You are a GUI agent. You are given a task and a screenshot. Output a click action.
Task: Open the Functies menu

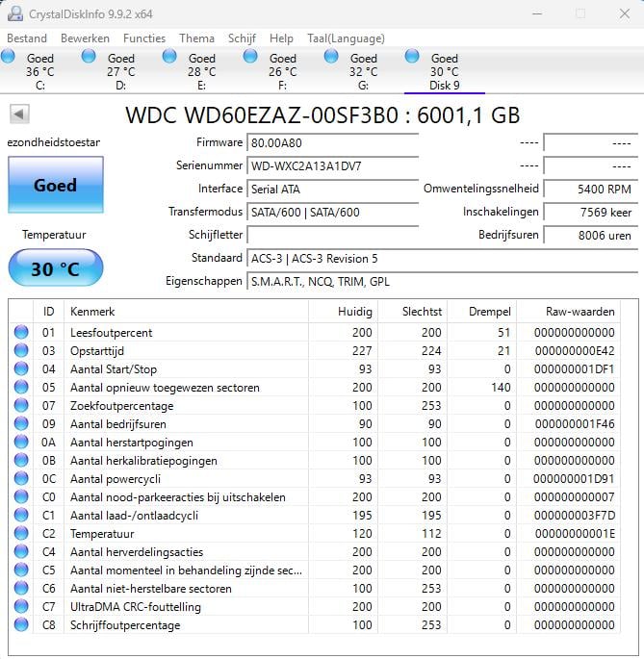coord(144,38)
